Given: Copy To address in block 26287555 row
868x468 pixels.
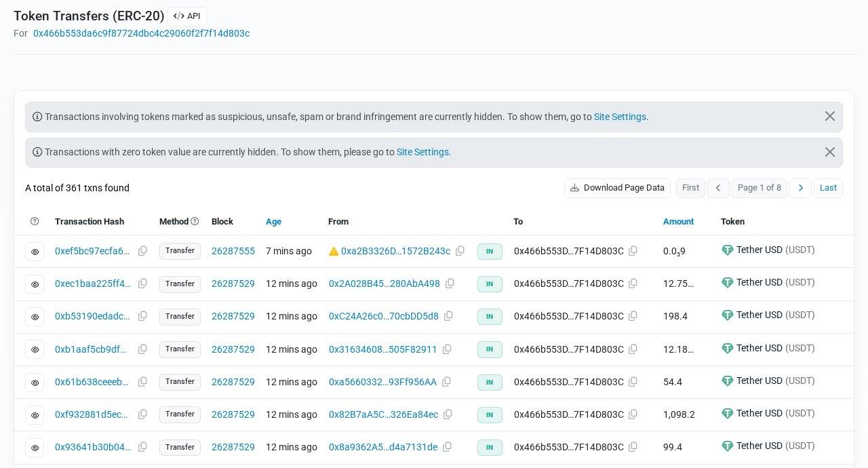Looking at the screenshot, I should click(x=633, y=251).
